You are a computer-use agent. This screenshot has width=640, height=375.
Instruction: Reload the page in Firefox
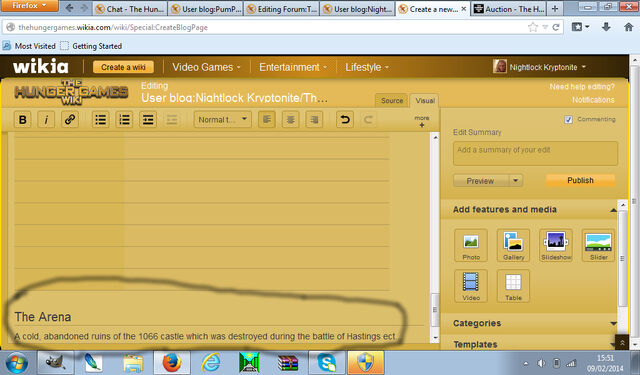point(556,27)
